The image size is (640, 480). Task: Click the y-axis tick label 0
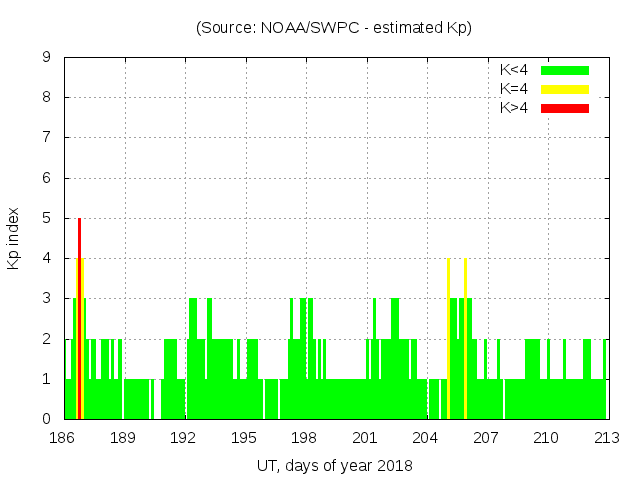tap(47, 419)
